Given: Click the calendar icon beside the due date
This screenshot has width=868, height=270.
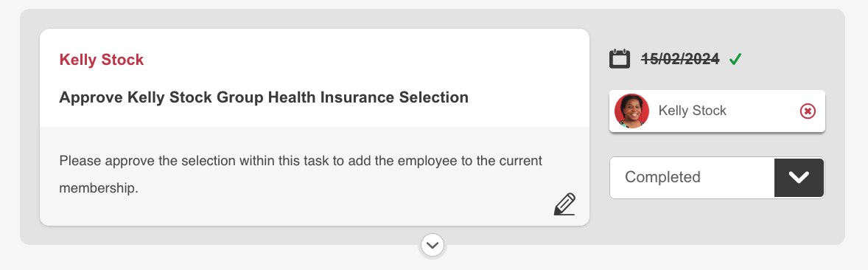Looking at the screenshot, I should 620,59.
